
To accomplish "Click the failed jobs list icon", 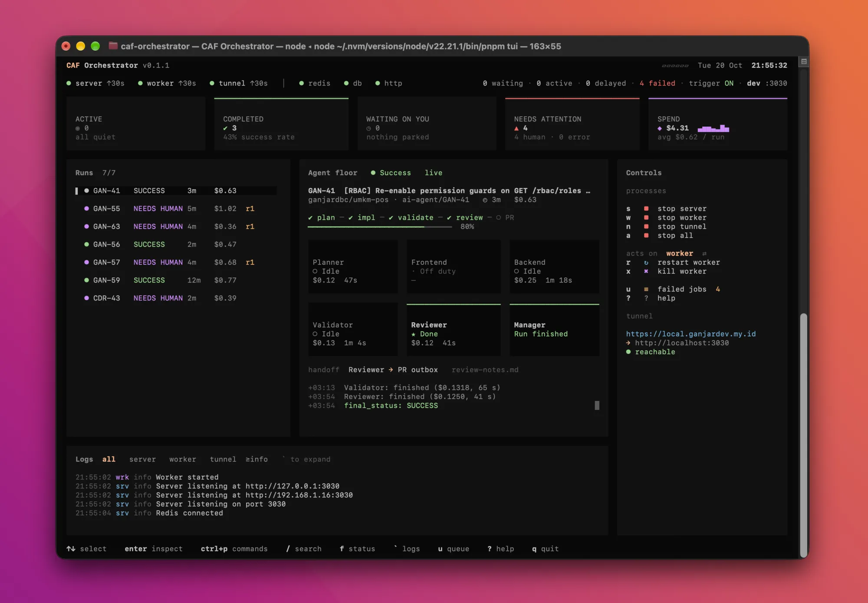I will tap(646, 289).
